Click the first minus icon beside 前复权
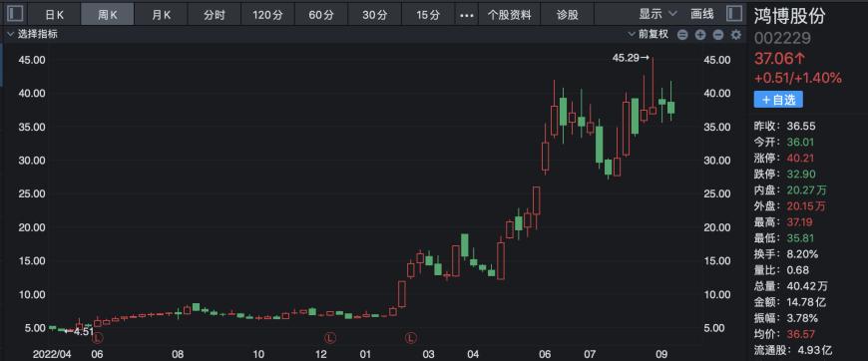Screen dimensions: 868x361 (682, 35)
